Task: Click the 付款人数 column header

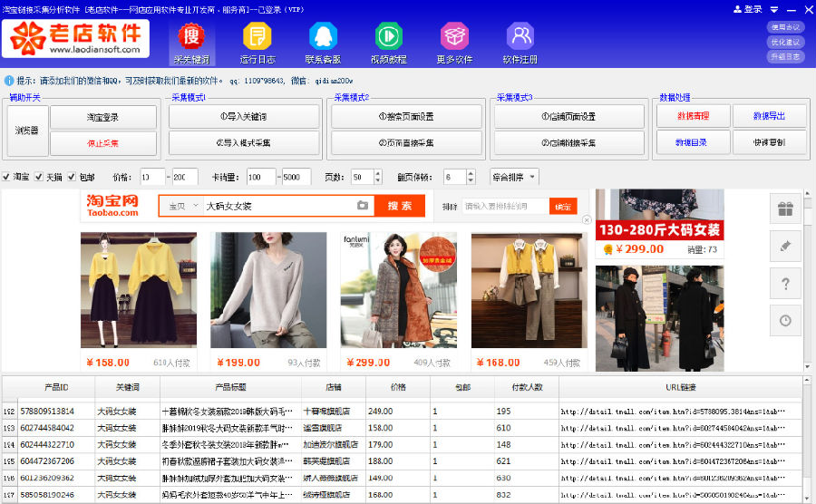Action: click(x=527, y=387)
